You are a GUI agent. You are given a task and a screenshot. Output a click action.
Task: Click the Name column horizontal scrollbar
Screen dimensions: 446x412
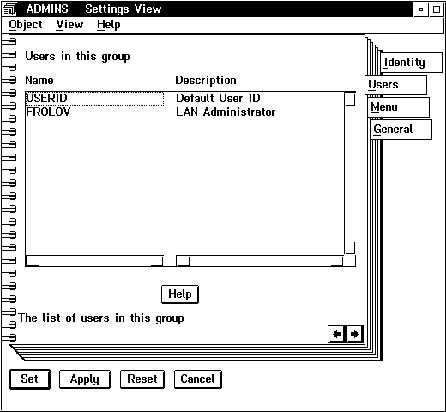pyautogui.click(x=94, y=261)
